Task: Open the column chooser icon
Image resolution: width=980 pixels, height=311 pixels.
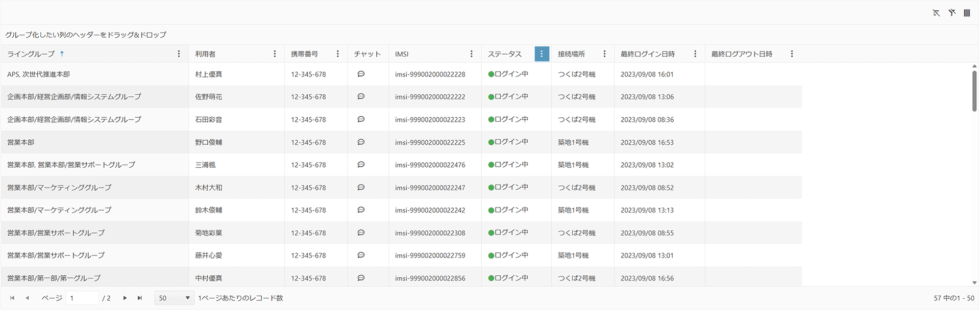Action: click(x=967, y=13)
